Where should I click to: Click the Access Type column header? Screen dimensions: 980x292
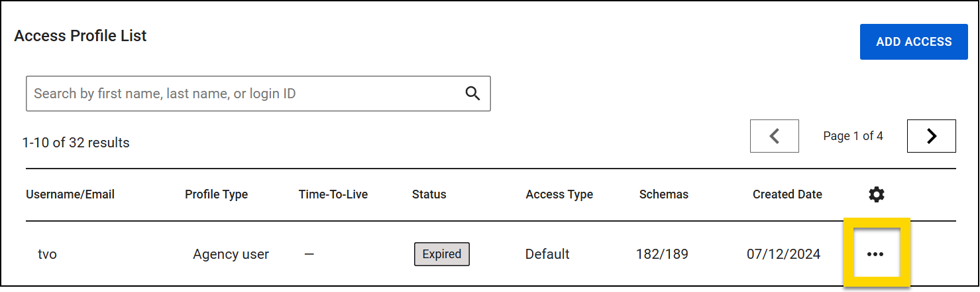tap(559, 194)
